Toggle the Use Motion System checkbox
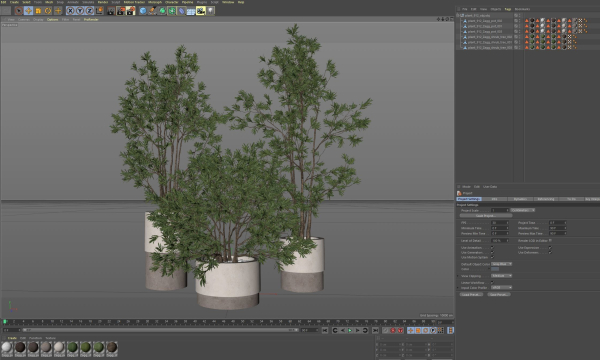The image size is (600, 360). click(492, 257)
